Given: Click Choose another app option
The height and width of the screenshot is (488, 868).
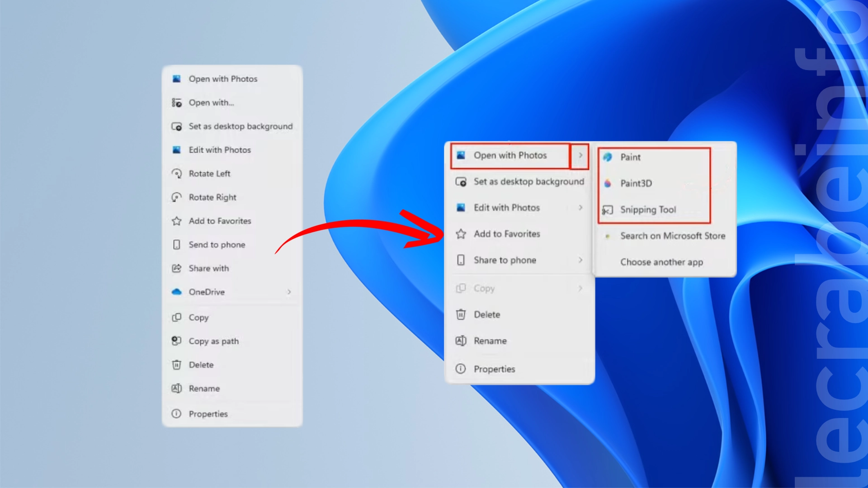Looking at the screenshot, I should 661,262.
